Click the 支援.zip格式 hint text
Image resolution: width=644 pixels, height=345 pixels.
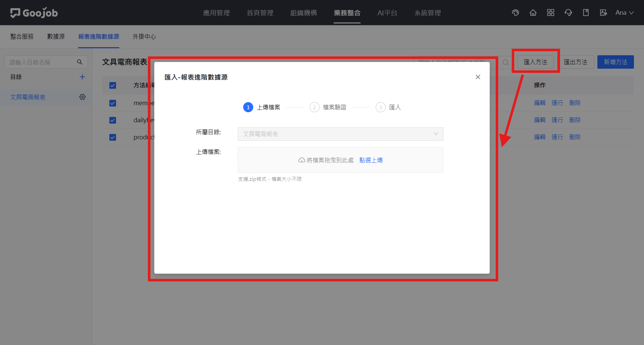point(270,179)
